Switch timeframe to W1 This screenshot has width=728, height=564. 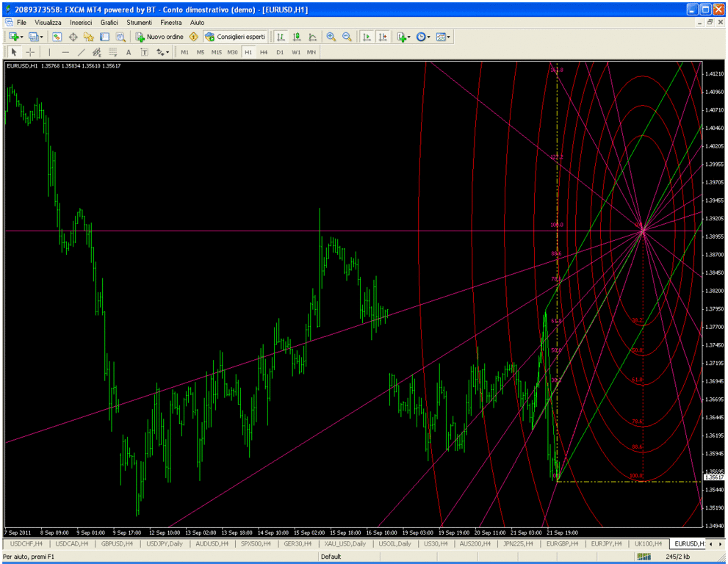[296, 52]
